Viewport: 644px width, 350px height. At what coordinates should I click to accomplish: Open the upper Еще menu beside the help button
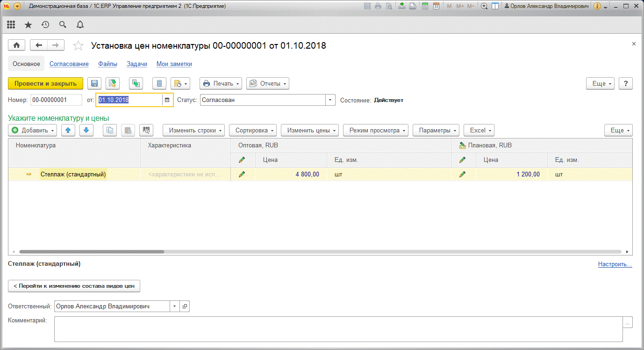point(600,83)
